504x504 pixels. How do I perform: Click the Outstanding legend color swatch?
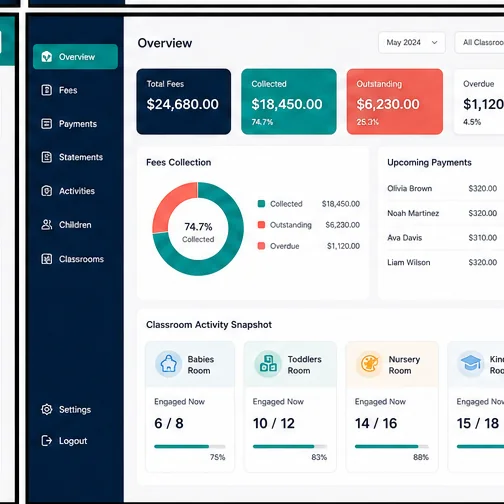[x=261, y=225]
